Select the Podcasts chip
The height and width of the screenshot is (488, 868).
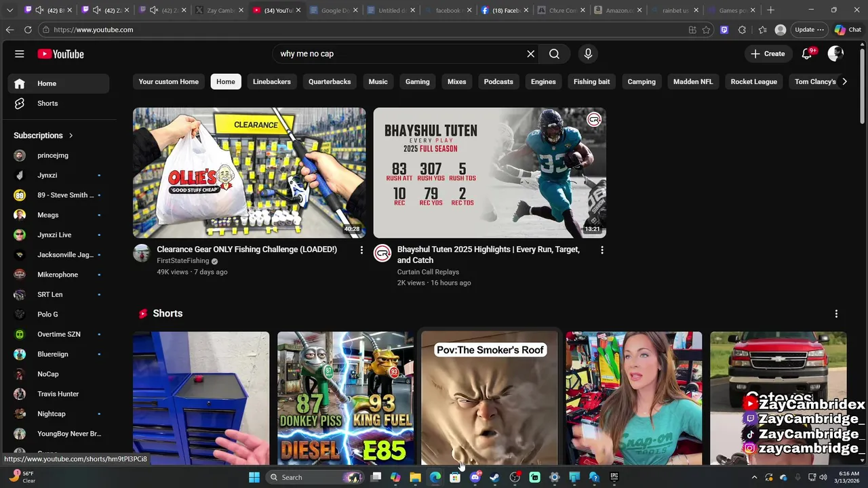[x=498, y=82]
